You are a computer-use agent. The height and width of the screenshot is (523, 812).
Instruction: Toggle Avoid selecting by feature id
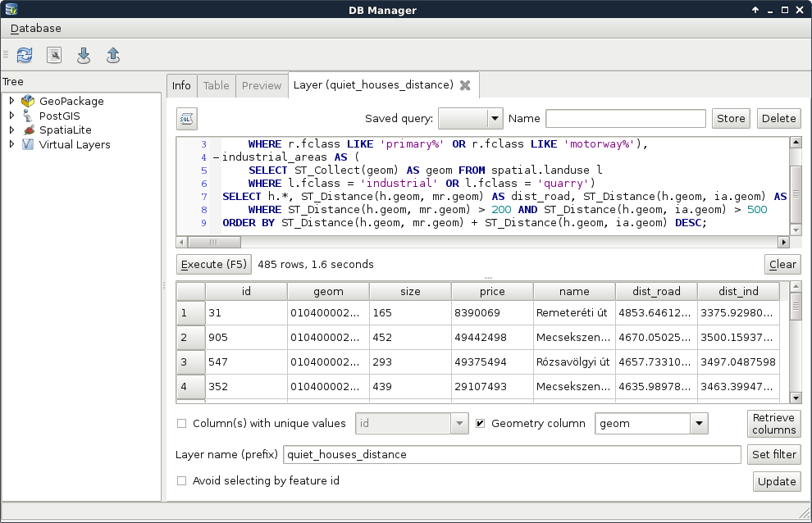pyautogui.click(x=182, y=481)
